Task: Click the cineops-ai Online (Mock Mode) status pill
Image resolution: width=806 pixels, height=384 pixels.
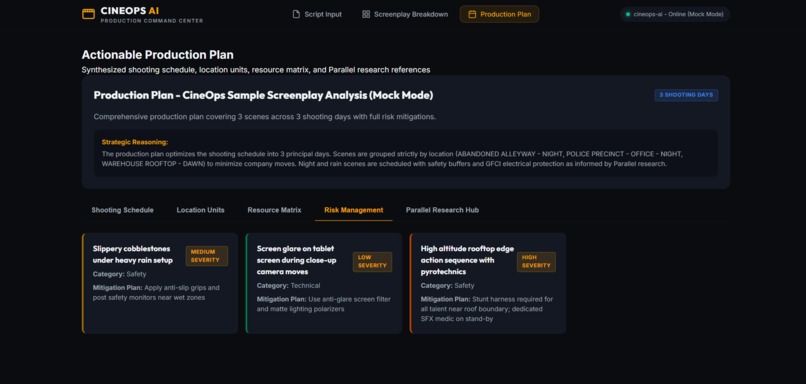Action: (674, 14)
